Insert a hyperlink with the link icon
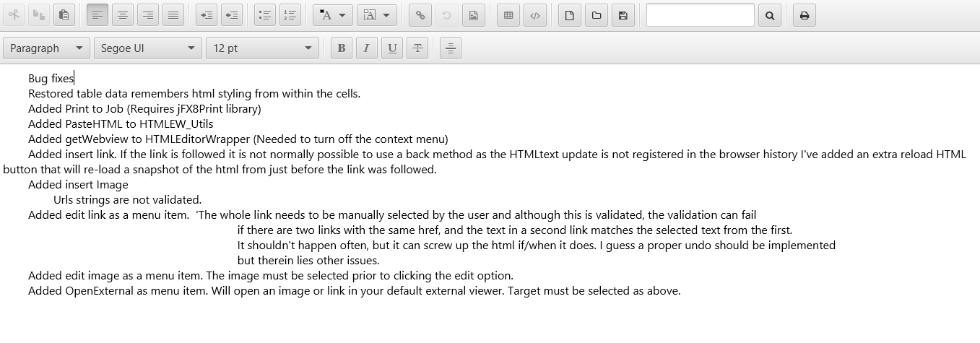Screen dimensions: 980x343 point(420,15)
